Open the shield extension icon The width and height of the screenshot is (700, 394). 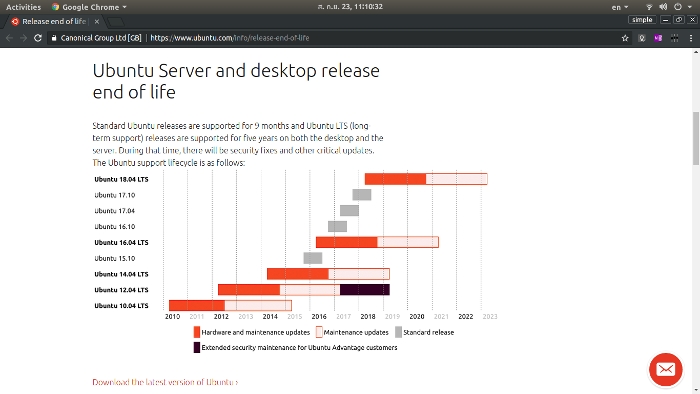click(642, 38)
